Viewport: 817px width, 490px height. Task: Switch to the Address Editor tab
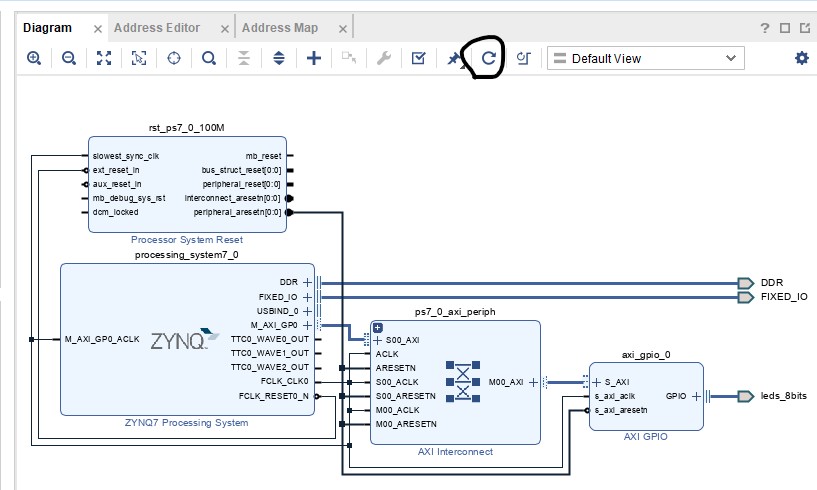(x=157, y=28)
